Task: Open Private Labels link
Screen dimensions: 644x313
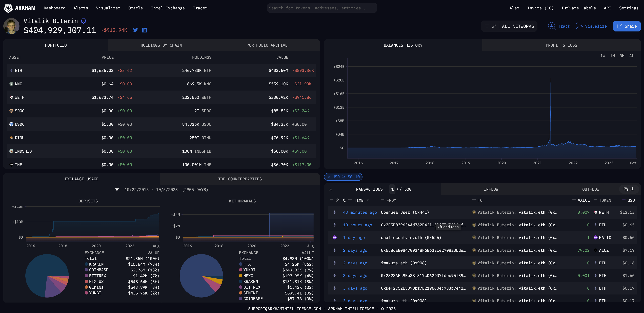Action: [579, 8]
